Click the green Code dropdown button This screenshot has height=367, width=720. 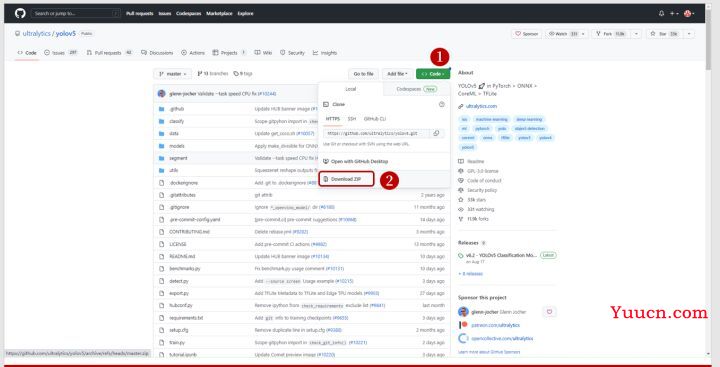tap(433, 74)
